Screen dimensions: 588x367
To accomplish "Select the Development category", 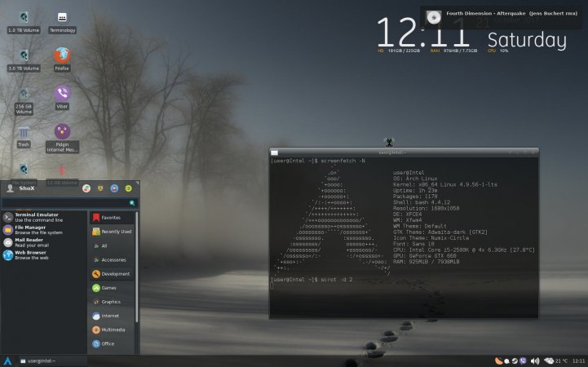I will point(112,274).
